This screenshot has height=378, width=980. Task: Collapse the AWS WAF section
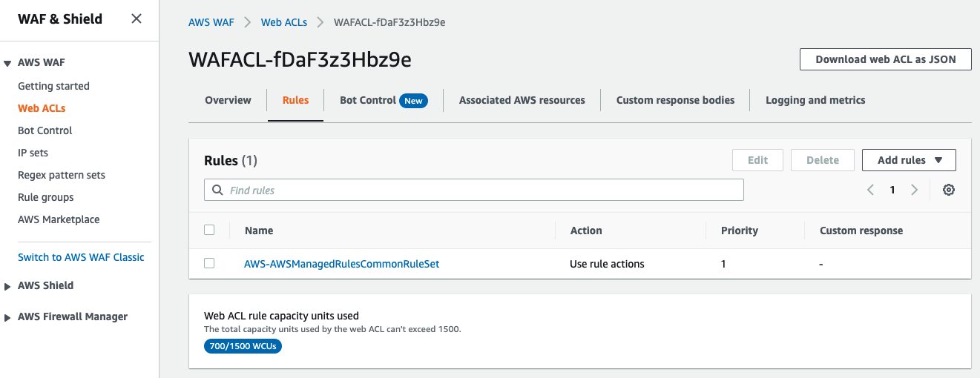(x=7, y=64)
